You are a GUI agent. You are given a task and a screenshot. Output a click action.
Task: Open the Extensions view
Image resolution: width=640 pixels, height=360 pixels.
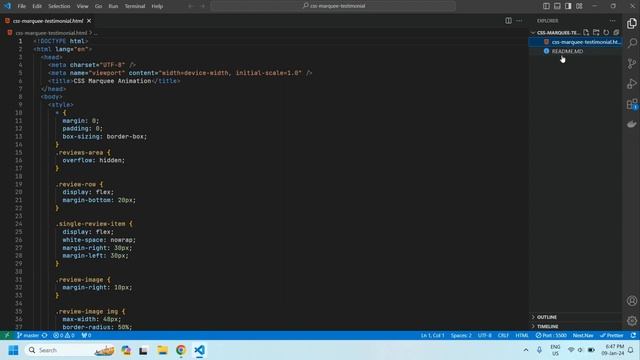pos(631,104)
